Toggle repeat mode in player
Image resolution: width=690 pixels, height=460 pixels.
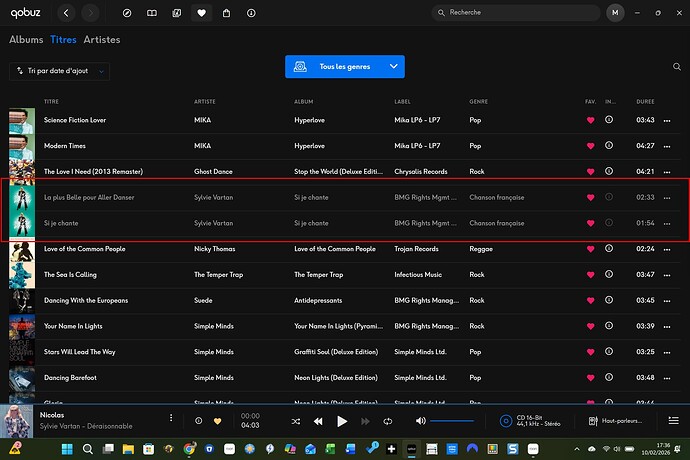pyautogui.click(x=388, y=422)
